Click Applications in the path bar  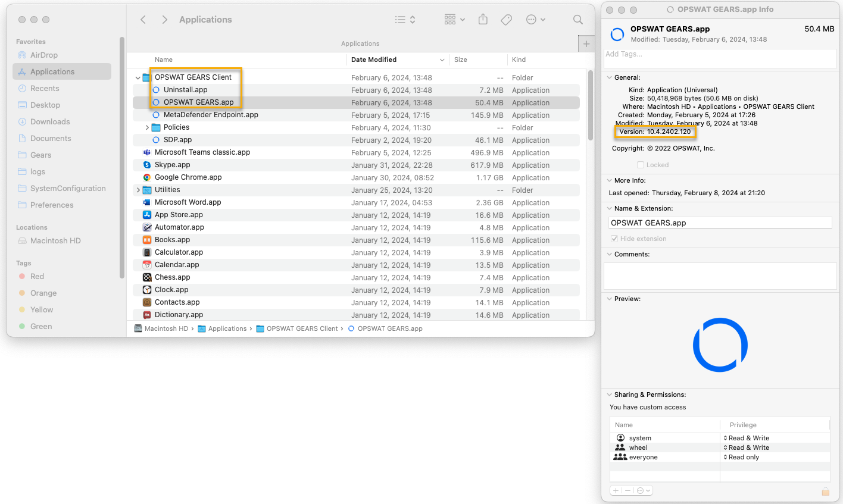[222, 328]
